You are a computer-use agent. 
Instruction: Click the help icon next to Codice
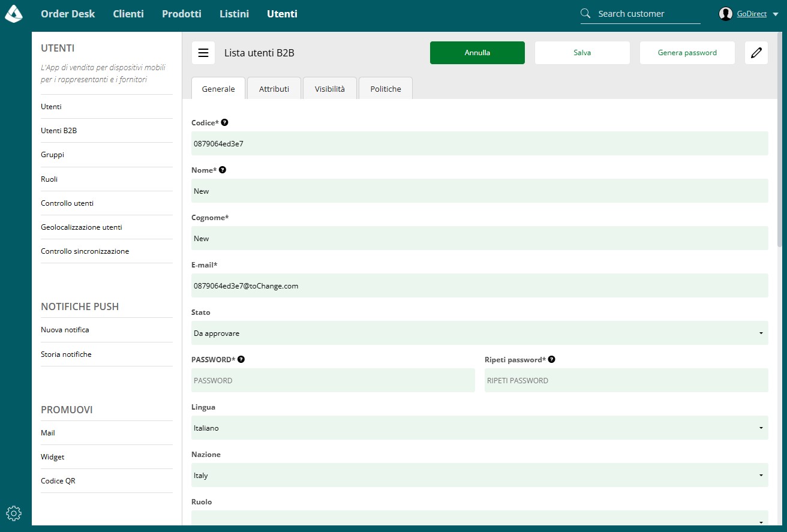(x=224, y=122)
